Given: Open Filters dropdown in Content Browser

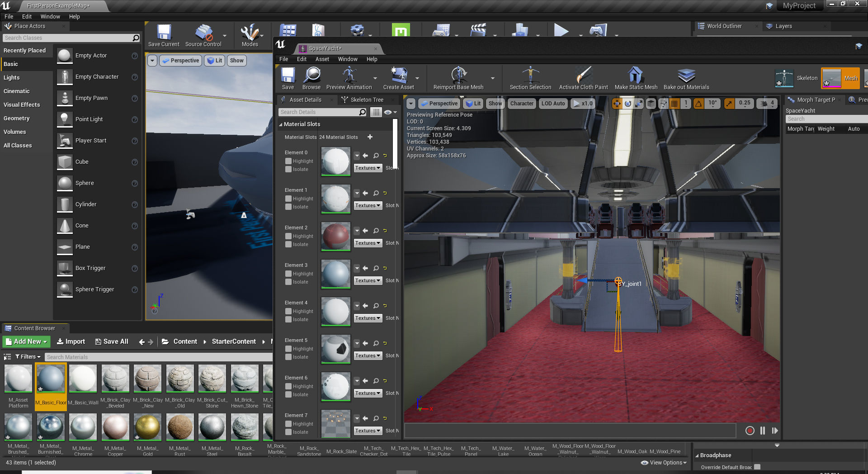Looking at the screenshot, I should (x=28, y=357).
